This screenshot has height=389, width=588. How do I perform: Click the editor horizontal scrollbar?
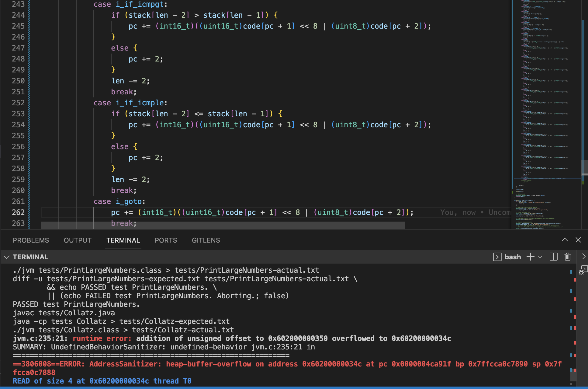pos(223,226)
